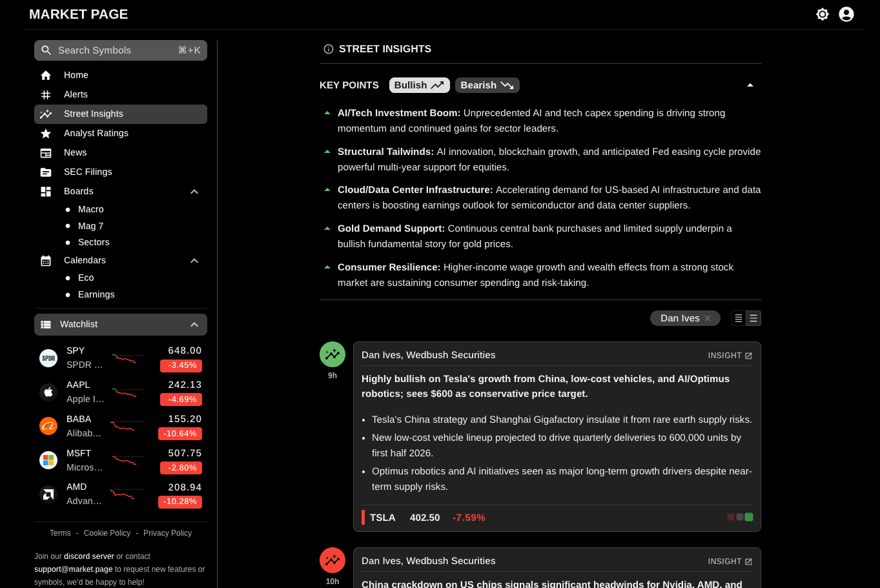This screenshot has height=588, width=880.
Task: Click the AAPL -4.69% change badge
Action: pos(181,400)
